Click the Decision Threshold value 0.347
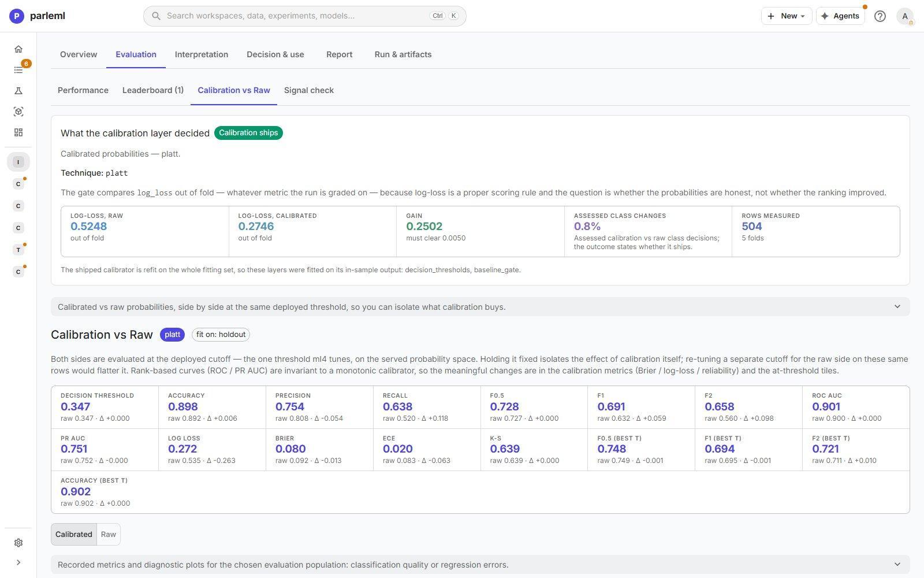The width and height of the screenshot is (924, 578). point(75,407)
